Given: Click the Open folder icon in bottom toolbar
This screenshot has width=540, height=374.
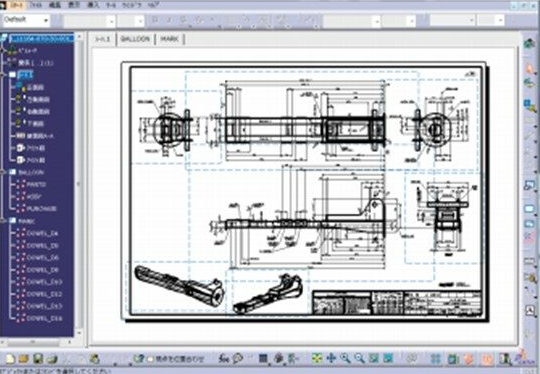Looking at the screenshot, I should tap(24, 359).
